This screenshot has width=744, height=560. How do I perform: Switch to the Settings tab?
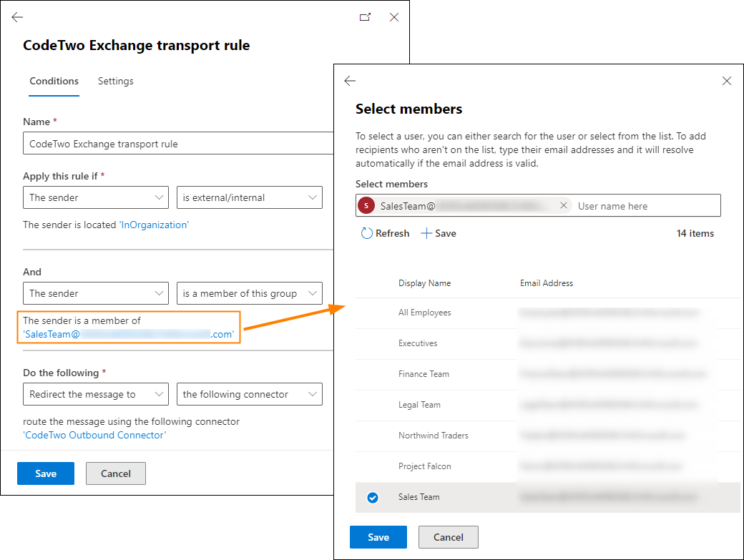point(115,81)
